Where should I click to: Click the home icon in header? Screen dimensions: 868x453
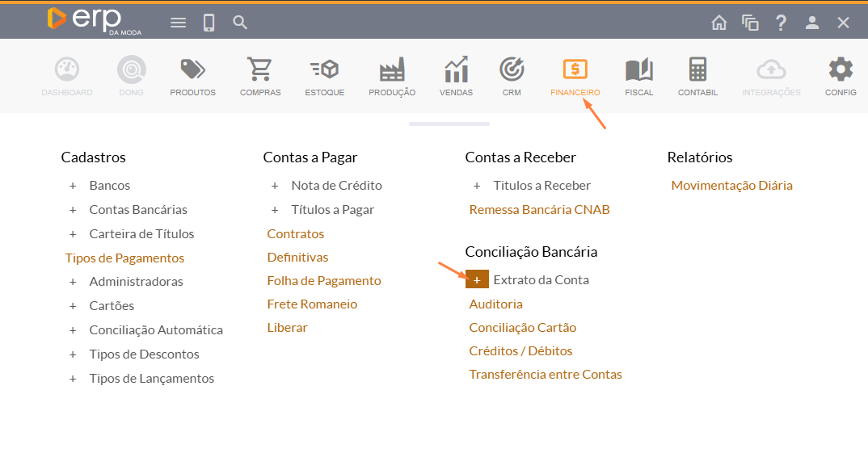click(718, 23)
